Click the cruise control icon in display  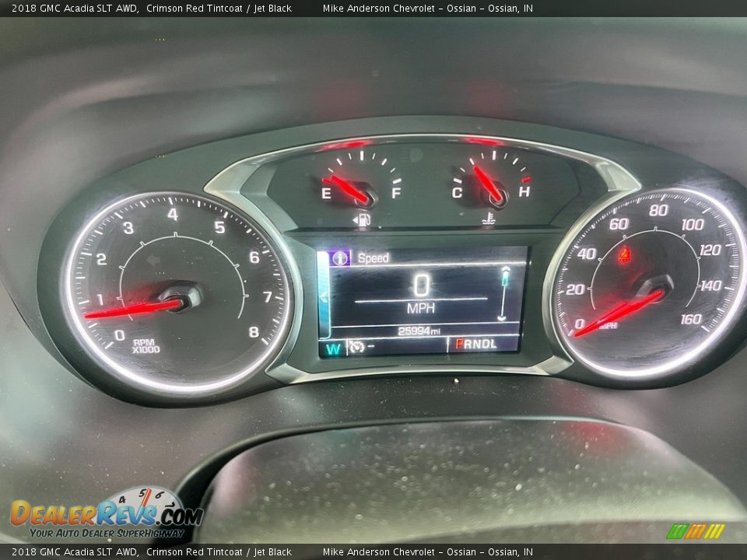357,346
